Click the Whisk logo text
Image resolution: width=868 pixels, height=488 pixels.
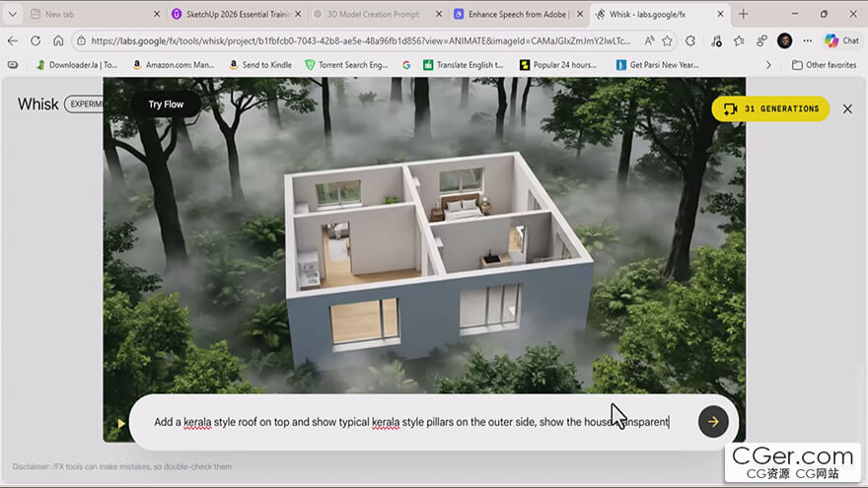(37, 105)
